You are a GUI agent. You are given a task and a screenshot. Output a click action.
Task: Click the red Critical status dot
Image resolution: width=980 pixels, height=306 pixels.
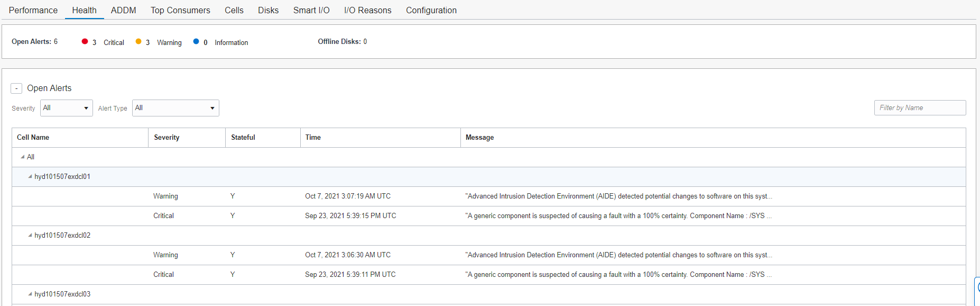pos(85,41)
